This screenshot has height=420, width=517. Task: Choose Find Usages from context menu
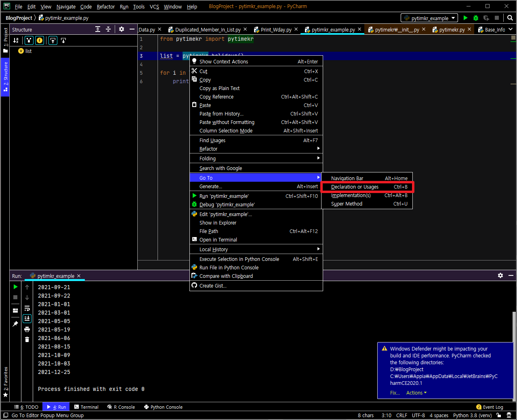[x=256, y=141]
